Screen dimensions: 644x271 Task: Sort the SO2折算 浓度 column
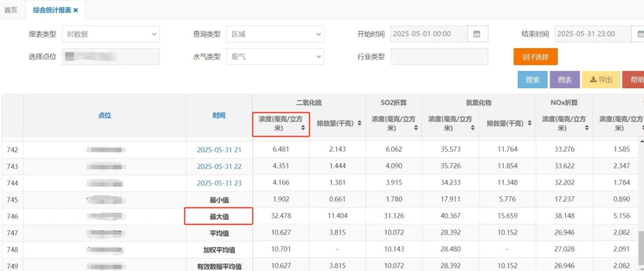(415, 128)
